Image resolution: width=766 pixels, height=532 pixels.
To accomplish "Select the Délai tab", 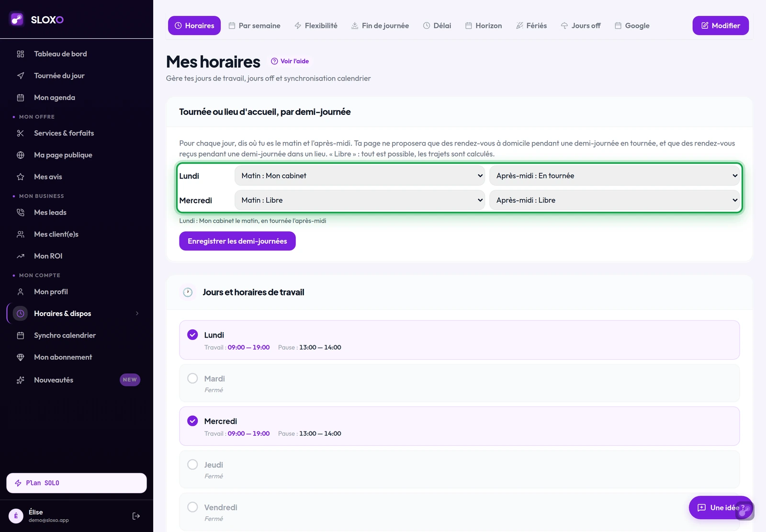I will click(x=437, y=25).
